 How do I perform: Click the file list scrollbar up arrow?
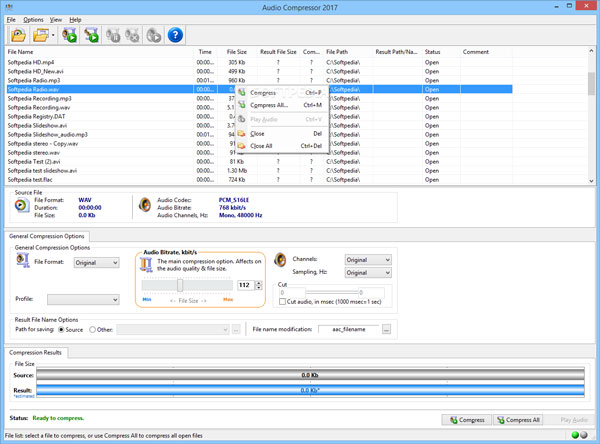tap(591, 51)
